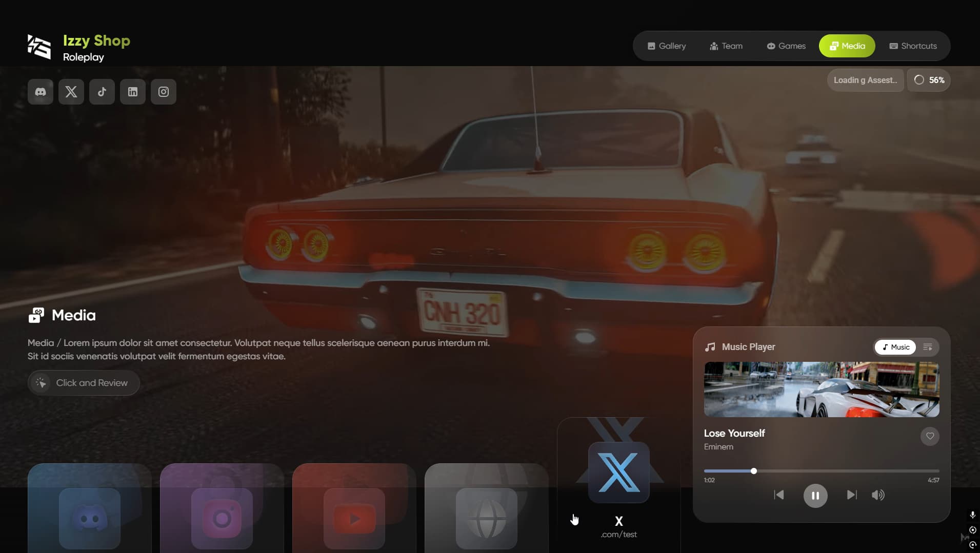Mute audio with the volume icon

pos(878,495)
